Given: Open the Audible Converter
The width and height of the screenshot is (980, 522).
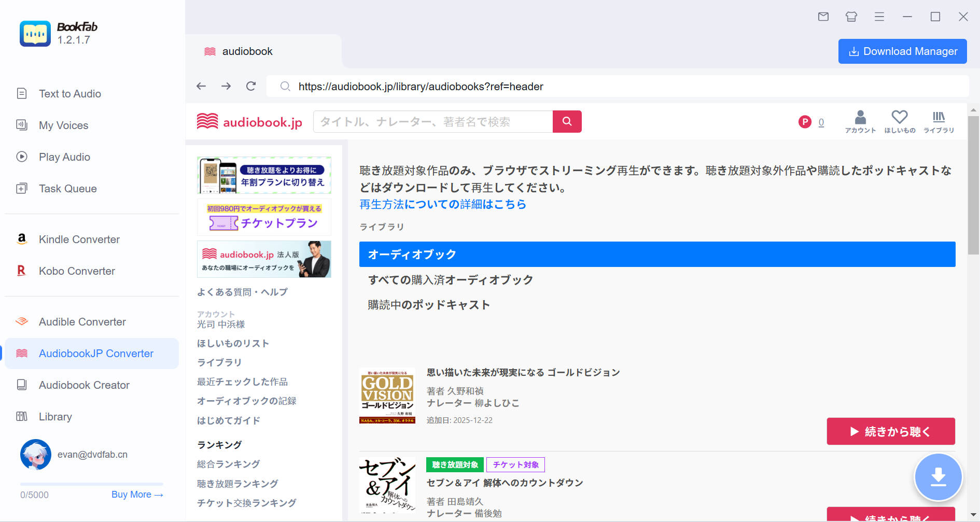Looking at the screenshot, I should tap(81, 321).
